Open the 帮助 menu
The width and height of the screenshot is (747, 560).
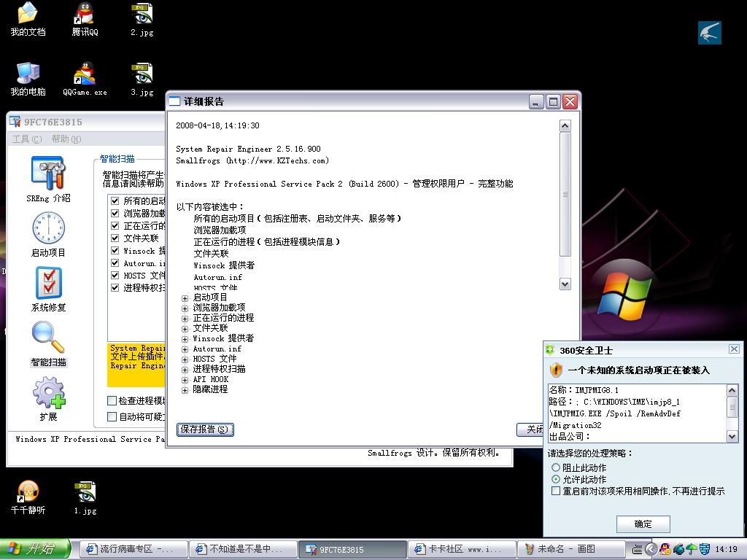pyautogui.click(x=66, y=139)
